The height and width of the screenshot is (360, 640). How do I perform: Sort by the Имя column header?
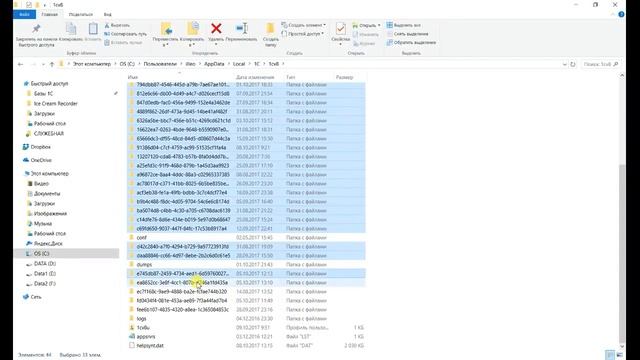pos(133,77)
